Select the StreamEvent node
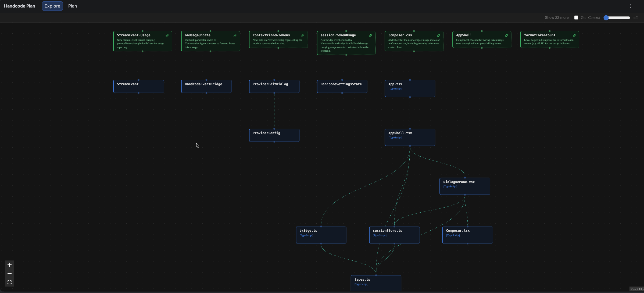 [138, 86]
